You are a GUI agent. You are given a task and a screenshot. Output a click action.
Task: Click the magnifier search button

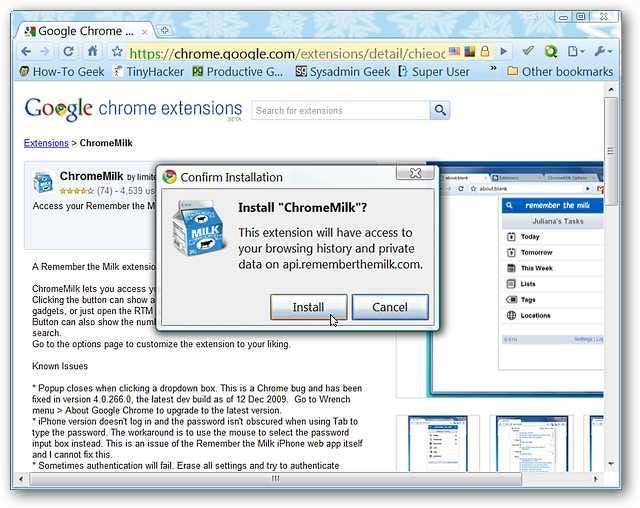(x=440, y=110)
